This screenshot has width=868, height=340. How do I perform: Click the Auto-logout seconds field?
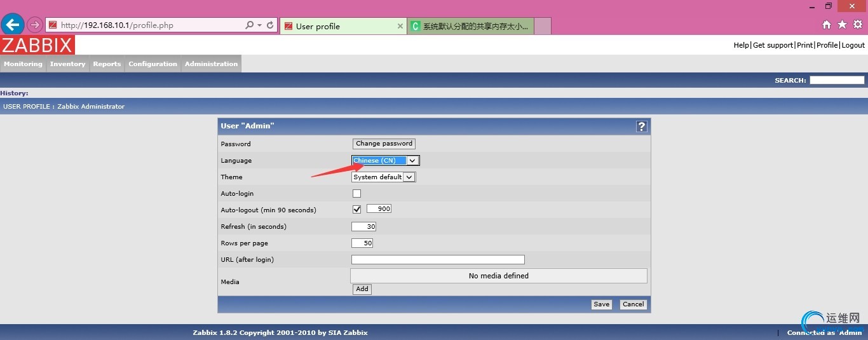point(379,209)
